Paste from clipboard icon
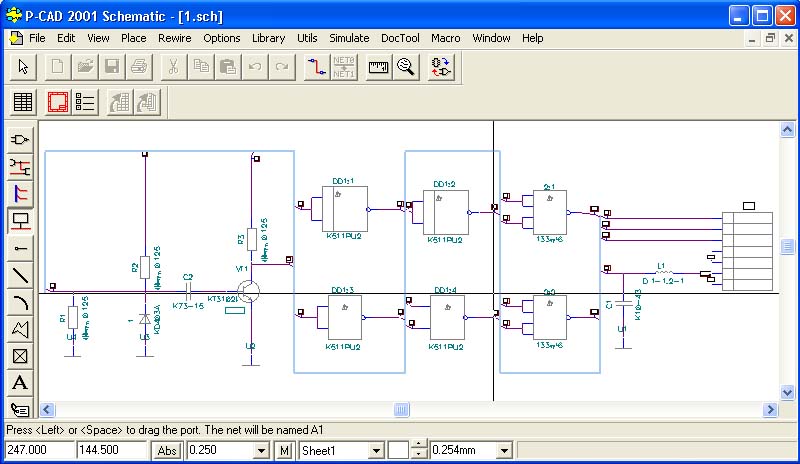800x464 pixels. [x=228, y=67]
